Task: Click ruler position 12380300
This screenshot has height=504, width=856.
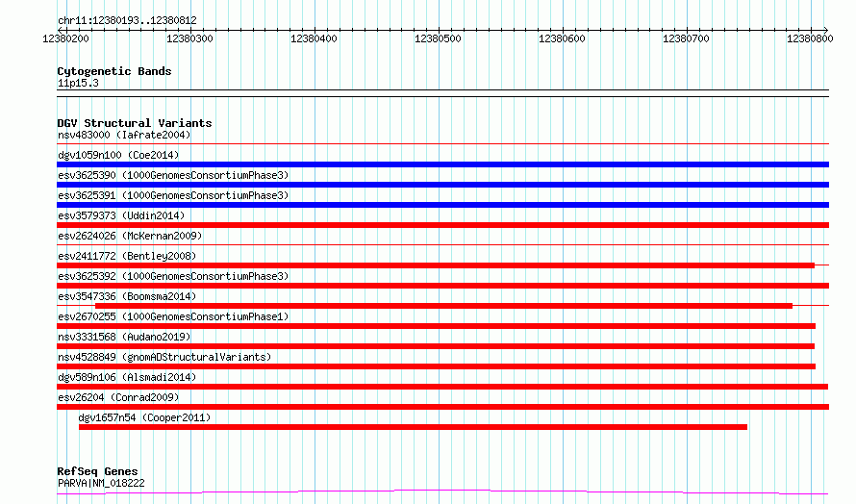Action: tap(189, 38)
